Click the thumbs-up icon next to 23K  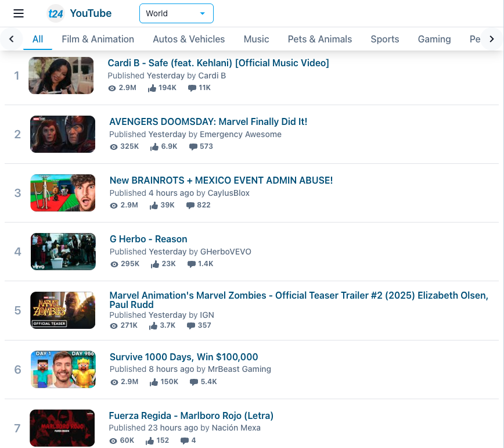(x=155, y=264)
